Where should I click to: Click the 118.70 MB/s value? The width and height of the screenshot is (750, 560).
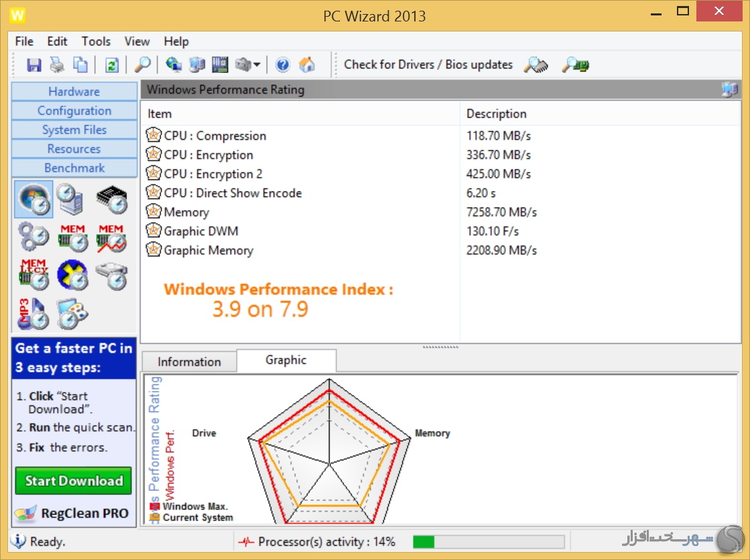click(x=499, y=136)
